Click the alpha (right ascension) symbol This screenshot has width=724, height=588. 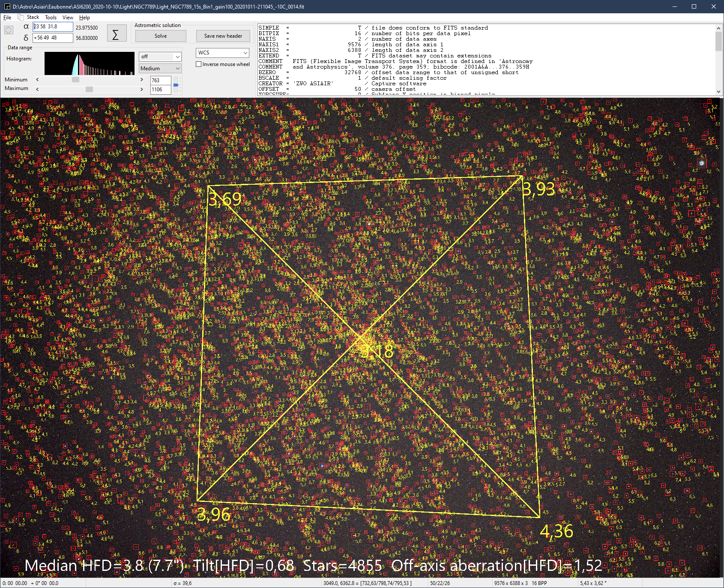tap(26, 27)
